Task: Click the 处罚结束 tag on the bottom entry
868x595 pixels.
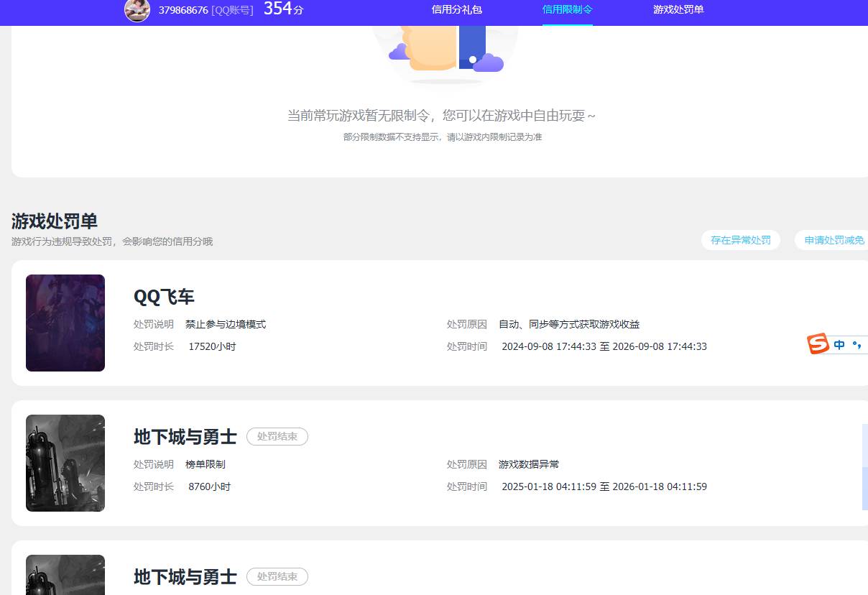Action: coord(277,576)
